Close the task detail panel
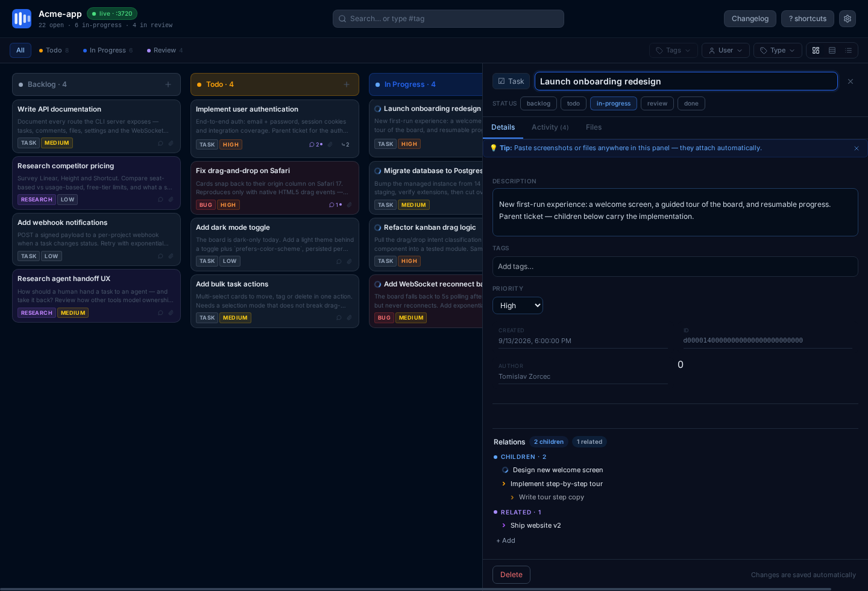 coord(851,81)
